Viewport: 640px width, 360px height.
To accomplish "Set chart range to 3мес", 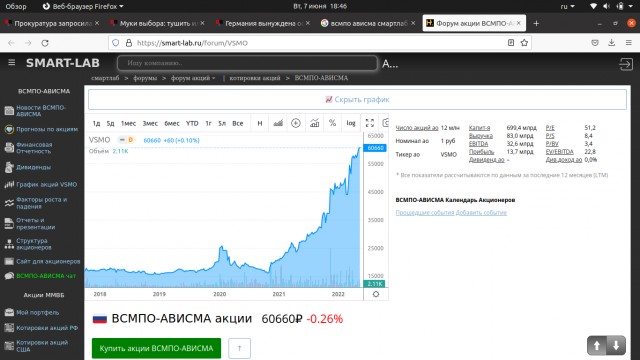I will click(x=150, y=123).
